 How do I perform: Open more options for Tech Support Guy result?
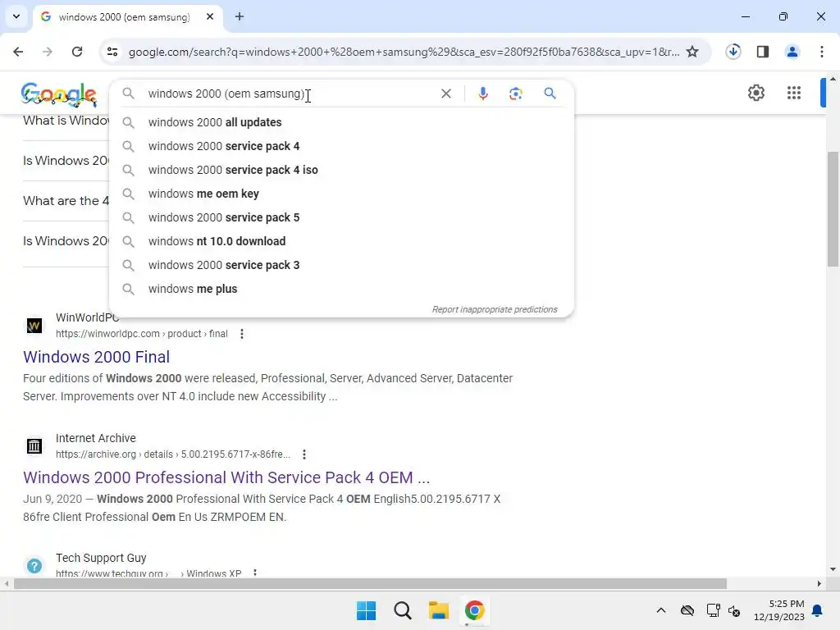point(255,573)
